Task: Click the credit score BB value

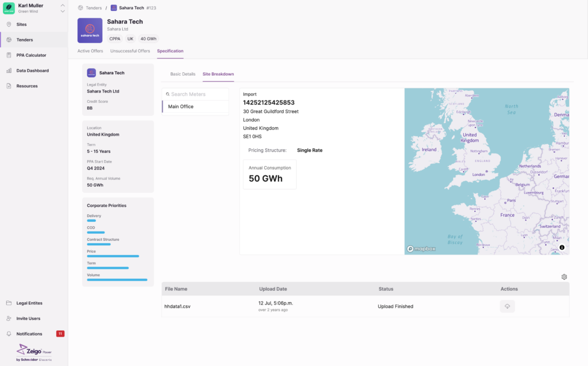Action: tap(90, 108)
